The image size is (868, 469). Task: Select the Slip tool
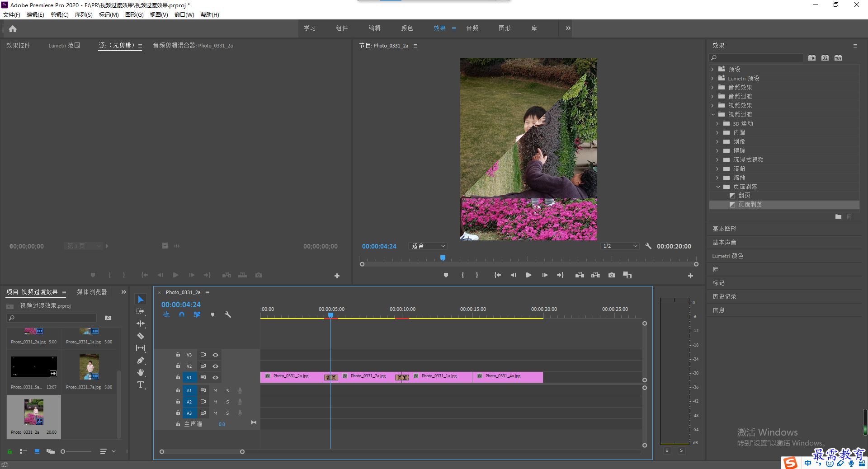141,348
